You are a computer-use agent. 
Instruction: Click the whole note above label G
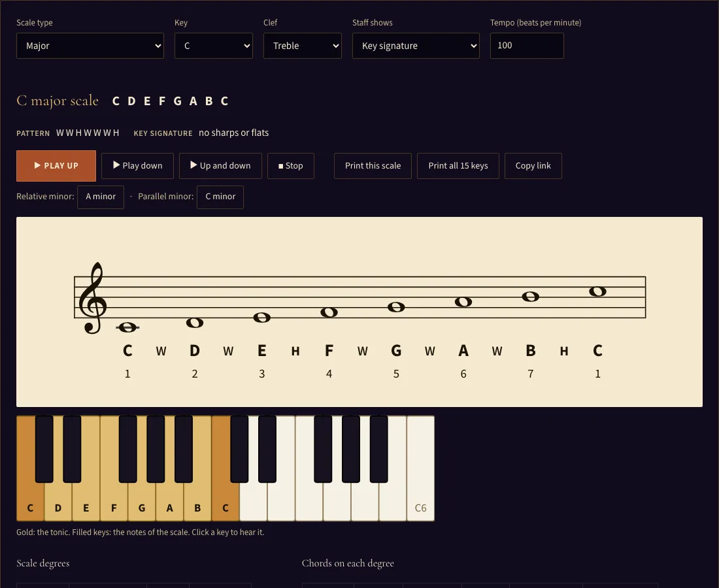(396, 307)
